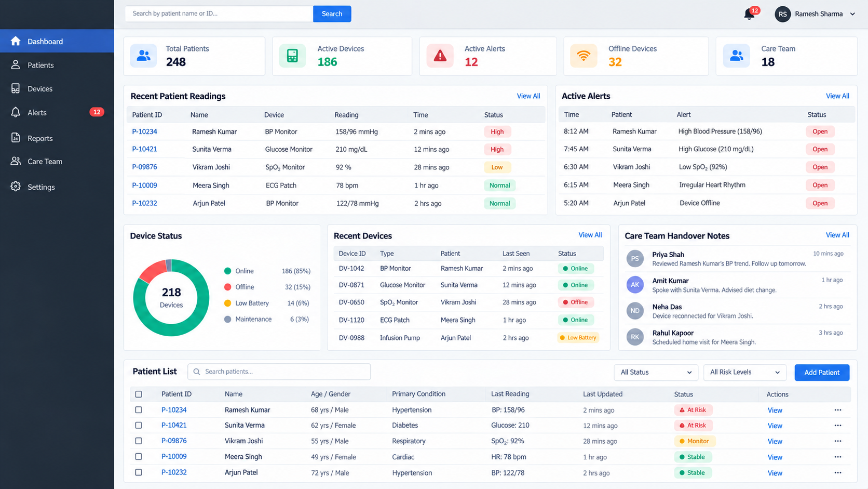Open more actions for Meera Singh row

pyautogui.click(x=838, y=457)
